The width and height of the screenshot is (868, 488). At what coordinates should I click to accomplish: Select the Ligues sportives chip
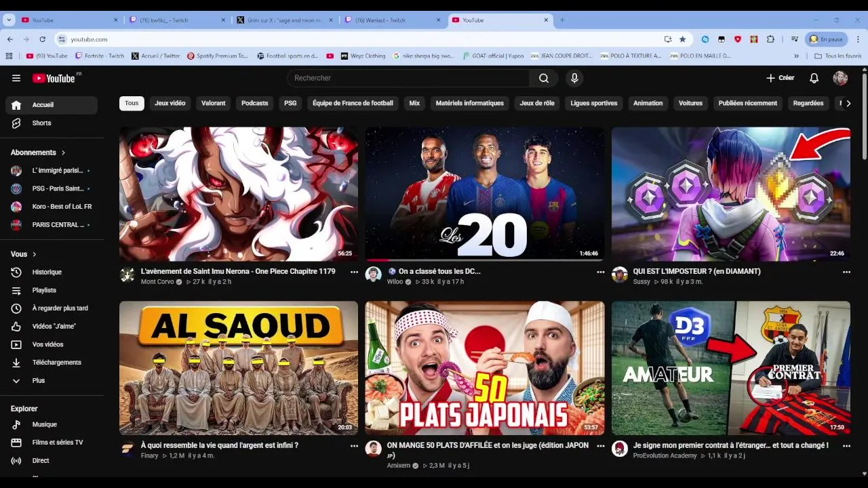594,103
